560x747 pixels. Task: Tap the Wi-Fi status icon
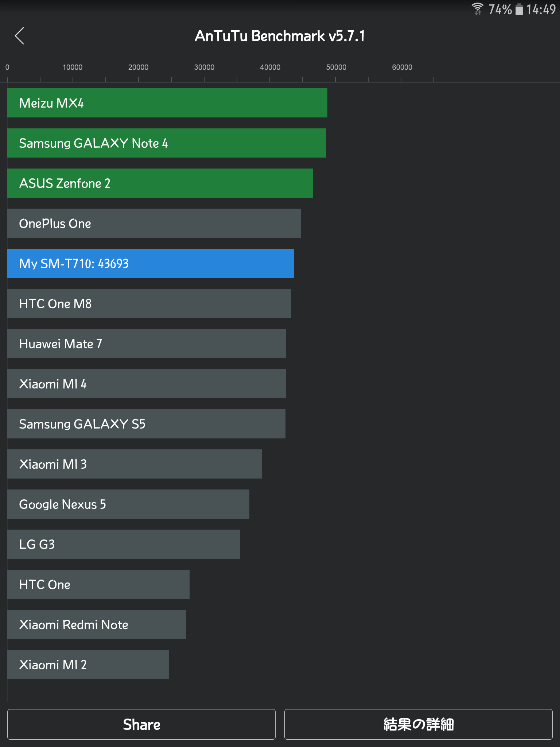477,9
